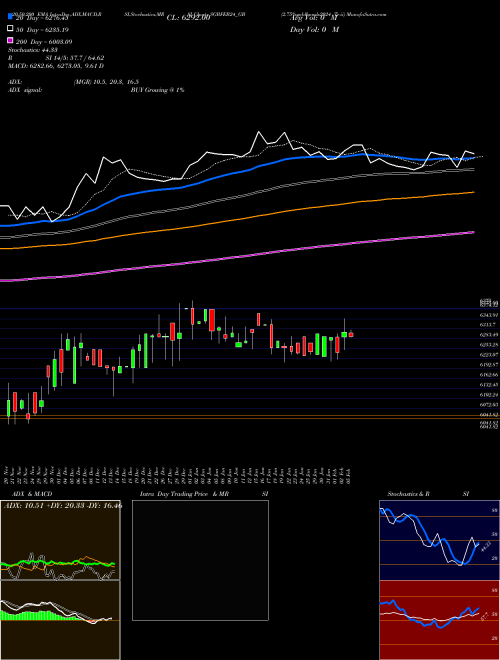Click the 6072.03 price axis label
The width and height of the screenshot is (500, 660).
pyautogui.click(x=489, y=405)
